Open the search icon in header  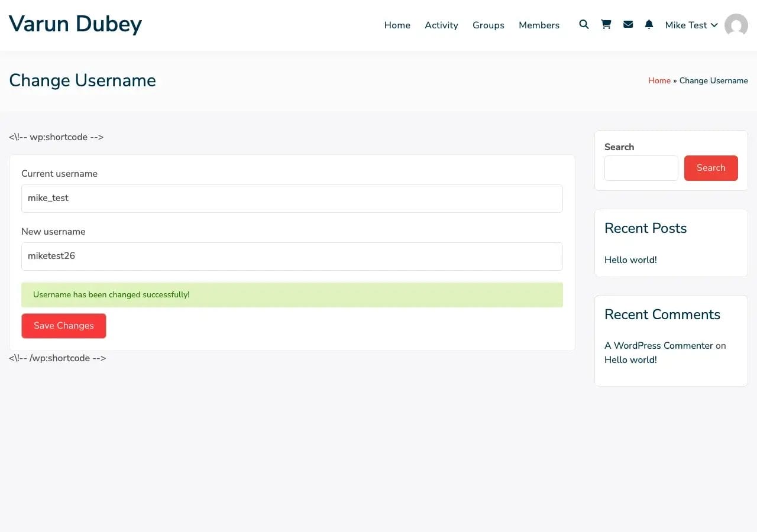[x=584, y=24]
